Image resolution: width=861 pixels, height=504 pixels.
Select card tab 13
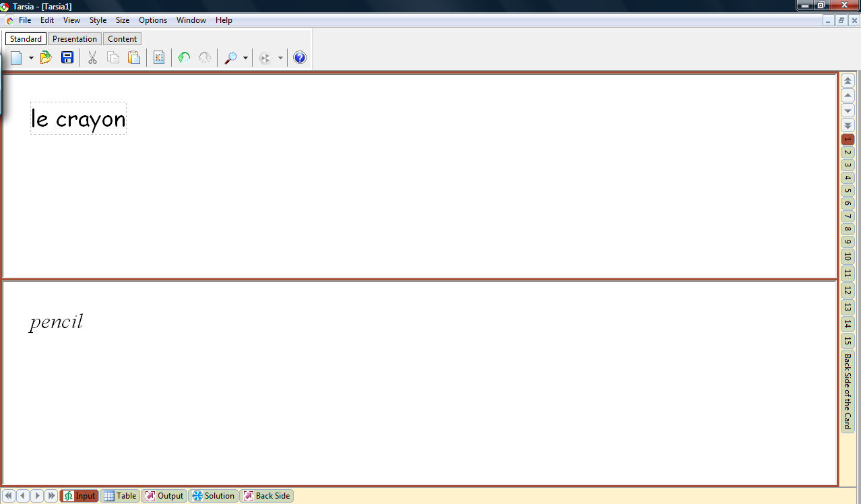[x=848, y=307]
